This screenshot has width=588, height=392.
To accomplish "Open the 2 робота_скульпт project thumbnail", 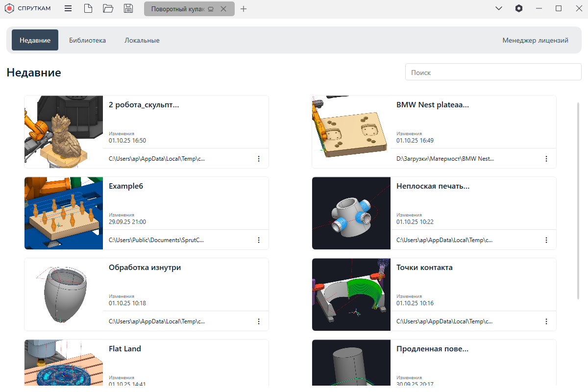I will pos(64,132).
